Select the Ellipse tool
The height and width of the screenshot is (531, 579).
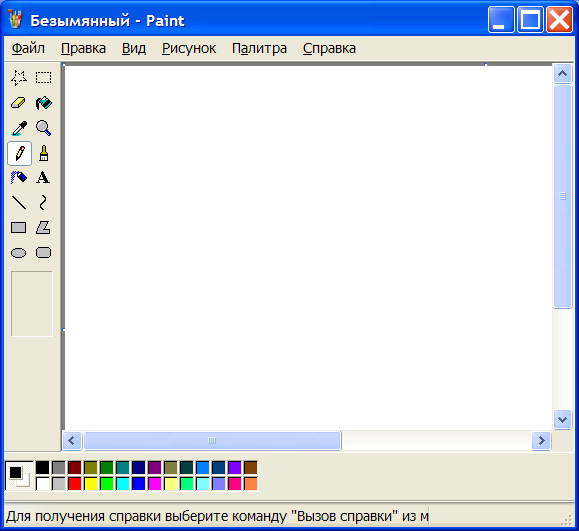(19, 253)
